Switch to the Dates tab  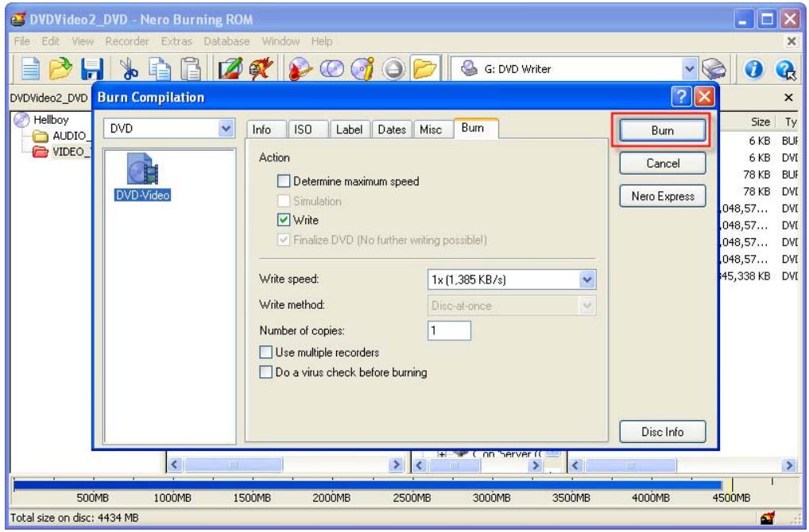pos(392,129)
